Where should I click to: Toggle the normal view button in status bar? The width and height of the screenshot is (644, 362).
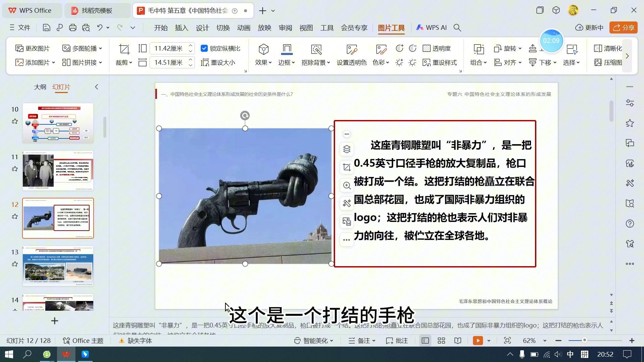(425, 341)
